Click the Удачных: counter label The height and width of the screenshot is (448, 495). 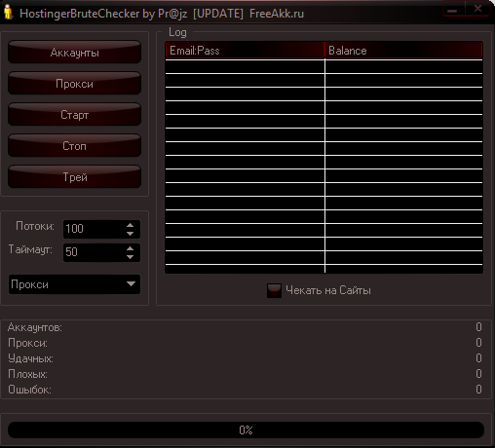pos(30,358)
